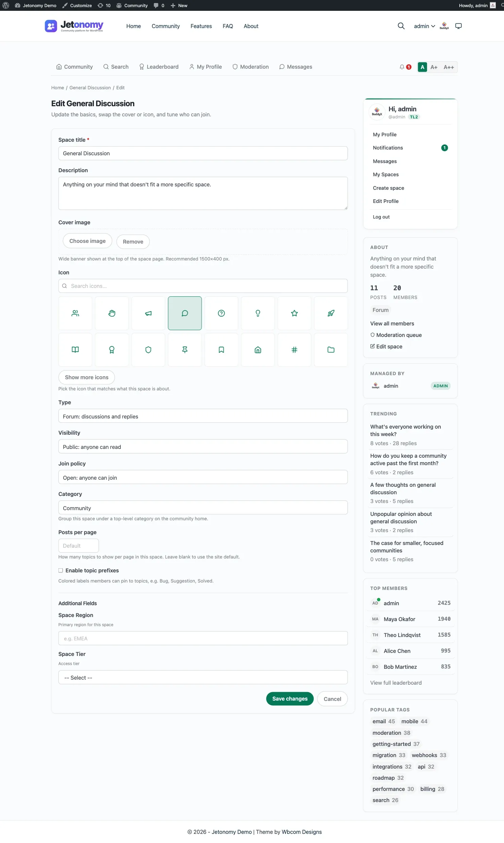Select the award ribbon icon in grid
The height and width of the screenshot is (843, 504).
[112, 350]
